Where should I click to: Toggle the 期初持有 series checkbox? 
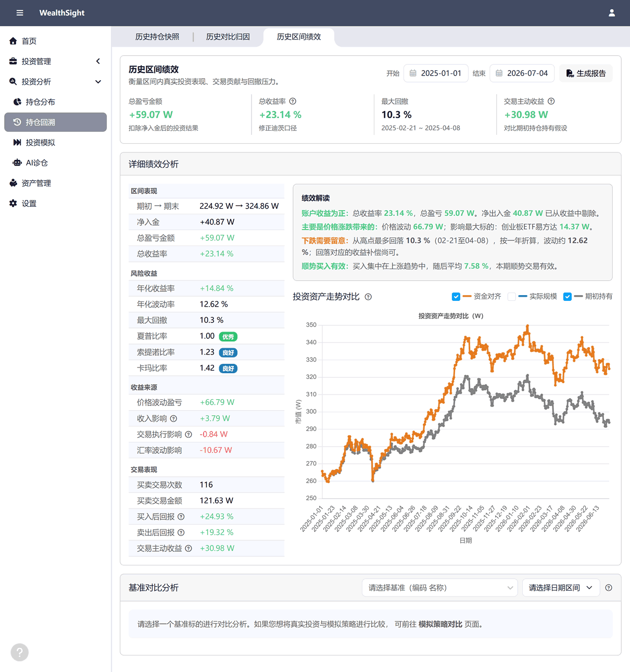click(x=568, y=297)
